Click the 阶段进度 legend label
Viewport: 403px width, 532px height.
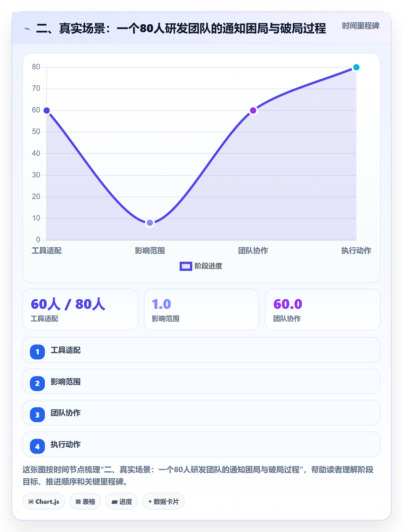point(208,266)
